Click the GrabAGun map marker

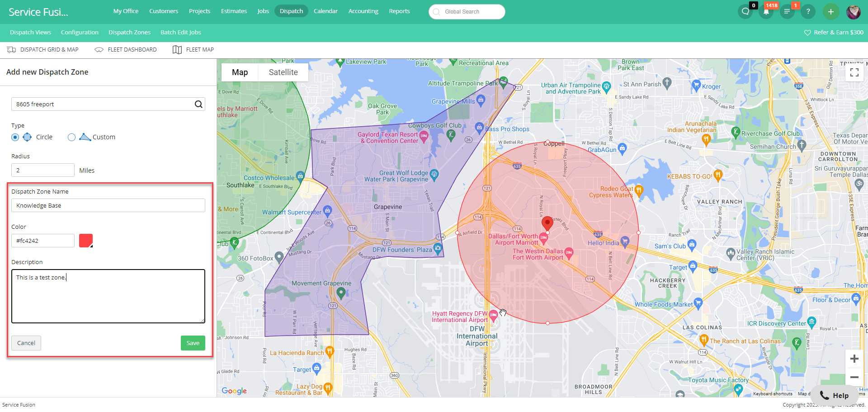622,148
